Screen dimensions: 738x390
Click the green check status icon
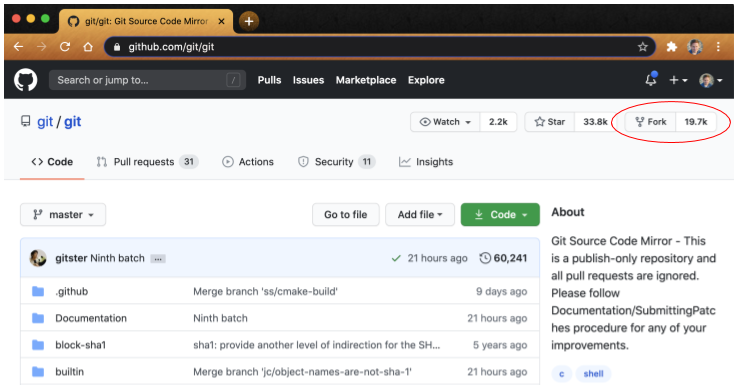396,258
